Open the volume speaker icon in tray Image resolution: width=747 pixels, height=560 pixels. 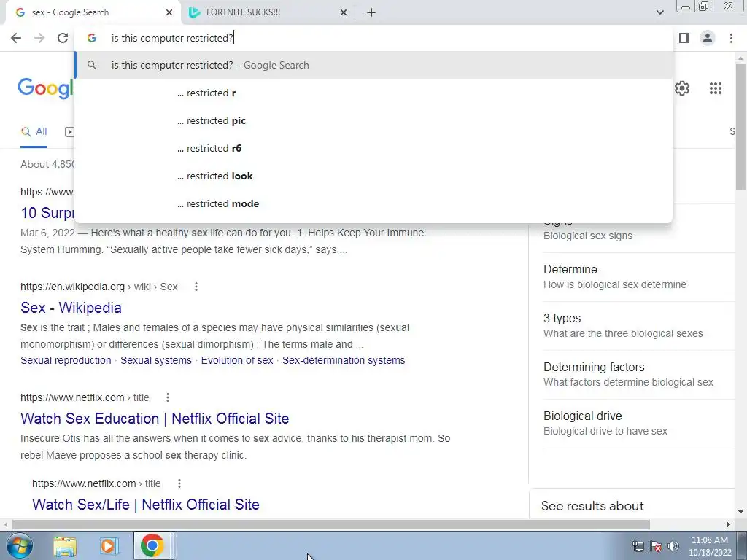click(673, 546)
